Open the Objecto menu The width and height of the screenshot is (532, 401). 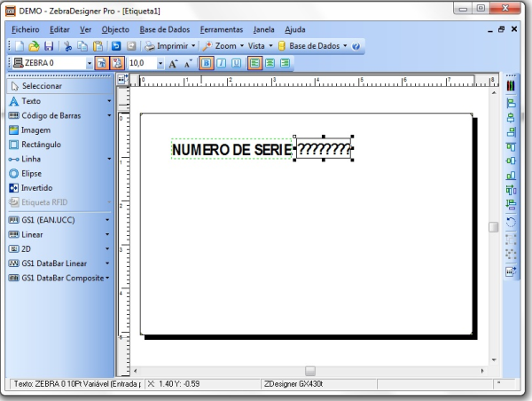[115, 29]
